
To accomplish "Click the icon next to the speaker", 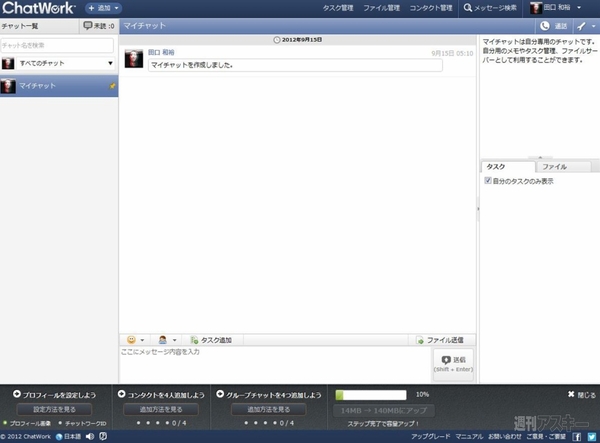I will [103, 436].
